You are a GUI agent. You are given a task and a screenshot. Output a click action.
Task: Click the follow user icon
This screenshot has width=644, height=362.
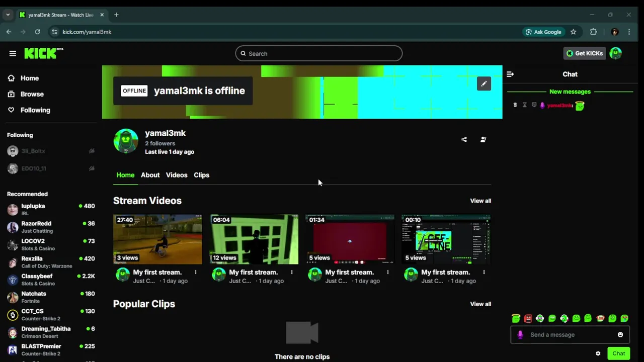483,139
